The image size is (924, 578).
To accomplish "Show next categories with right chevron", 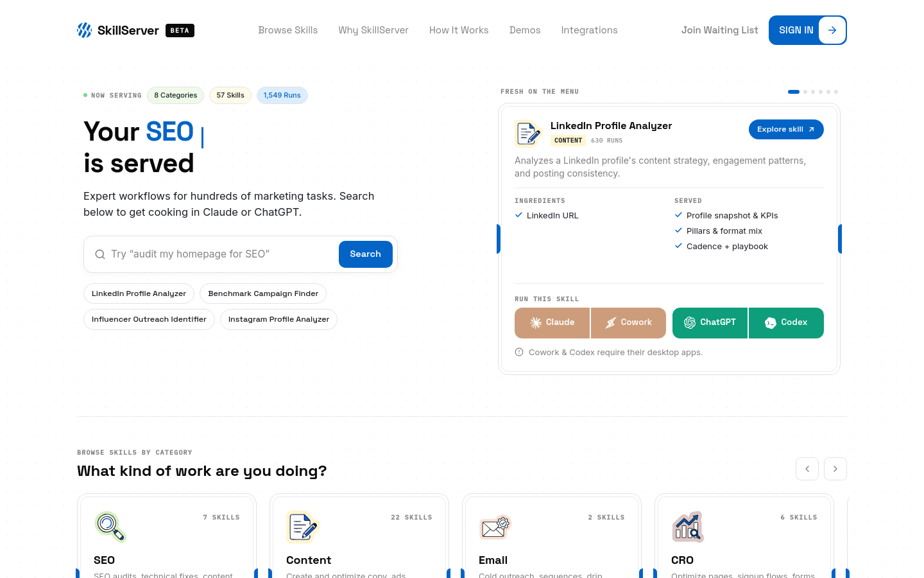I will [835, 469].
